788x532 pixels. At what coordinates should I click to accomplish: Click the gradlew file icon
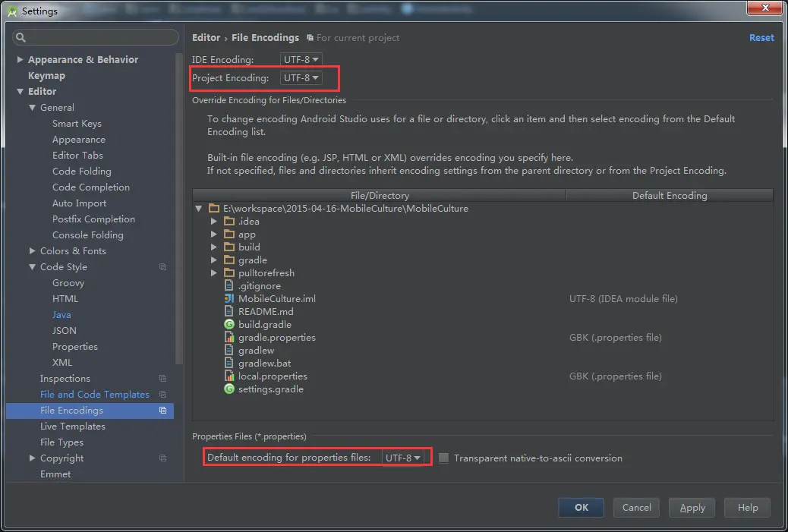point(229,350)
